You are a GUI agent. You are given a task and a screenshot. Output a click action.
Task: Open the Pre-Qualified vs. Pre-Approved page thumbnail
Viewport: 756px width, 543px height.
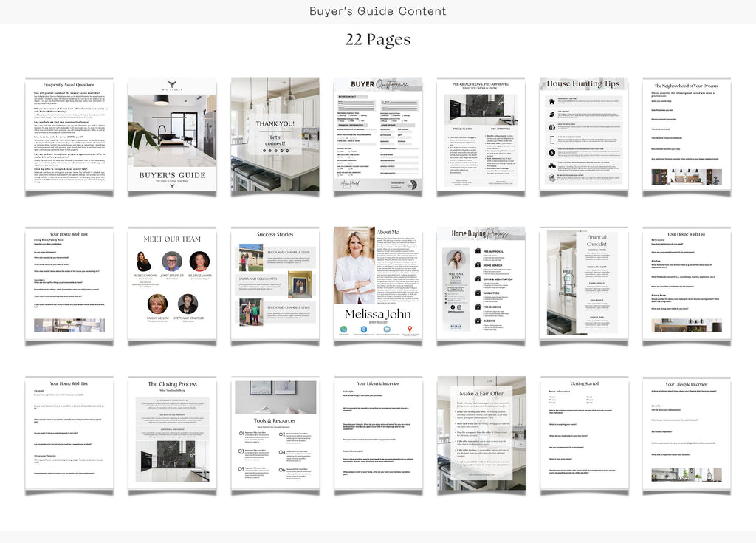click(481, 134)
